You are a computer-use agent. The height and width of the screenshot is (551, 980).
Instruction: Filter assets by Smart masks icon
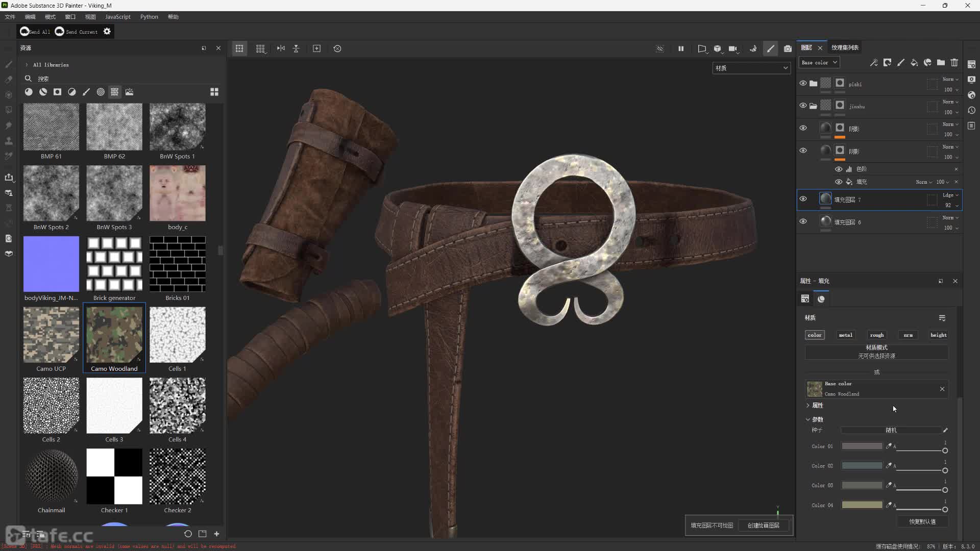pyautogui.click(x=57, y=92)
